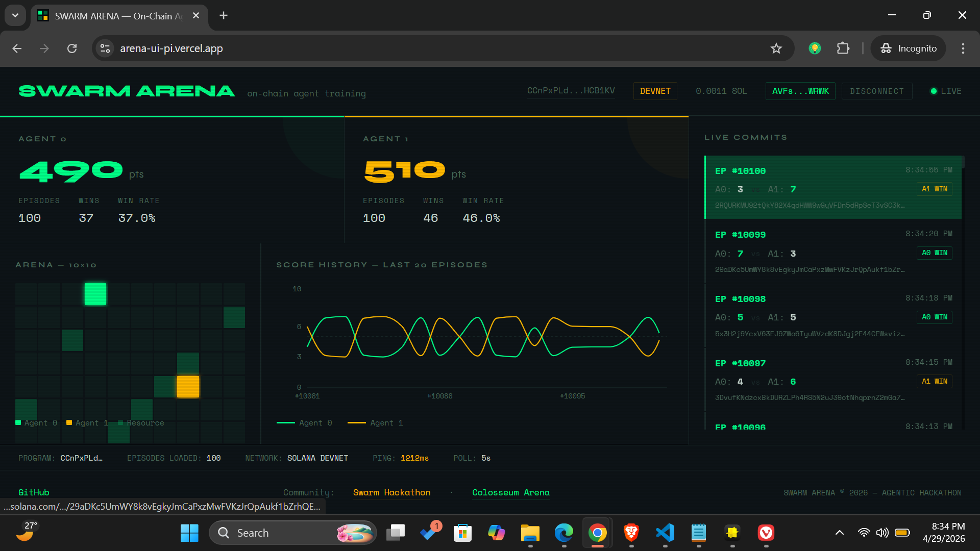The width and height of the screenshot is (980, 551).
Task: Open the Wi-Fi network tray icon
Action: click(x=864, y=533)
